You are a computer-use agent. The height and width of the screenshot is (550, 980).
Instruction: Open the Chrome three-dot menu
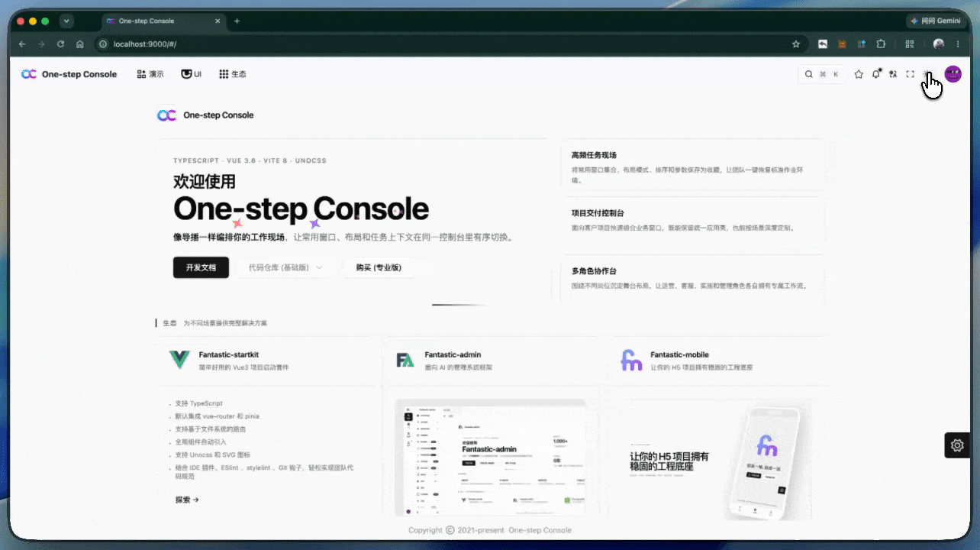958,44
